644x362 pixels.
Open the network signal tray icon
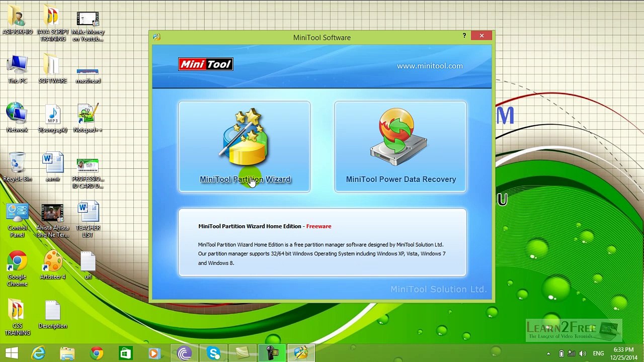[572, 353]
